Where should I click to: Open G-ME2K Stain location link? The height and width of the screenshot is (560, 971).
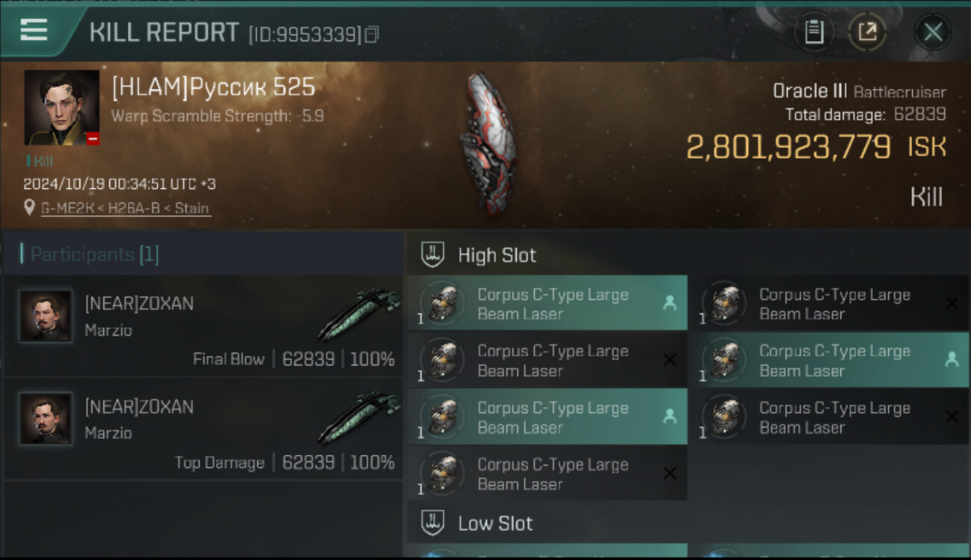(x=125, y=208)
